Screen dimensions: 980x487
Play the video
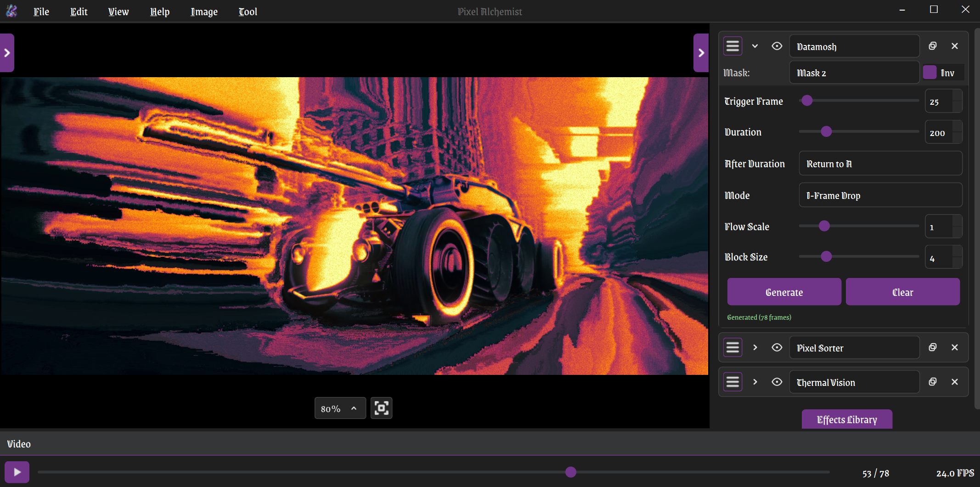point(17,472)
